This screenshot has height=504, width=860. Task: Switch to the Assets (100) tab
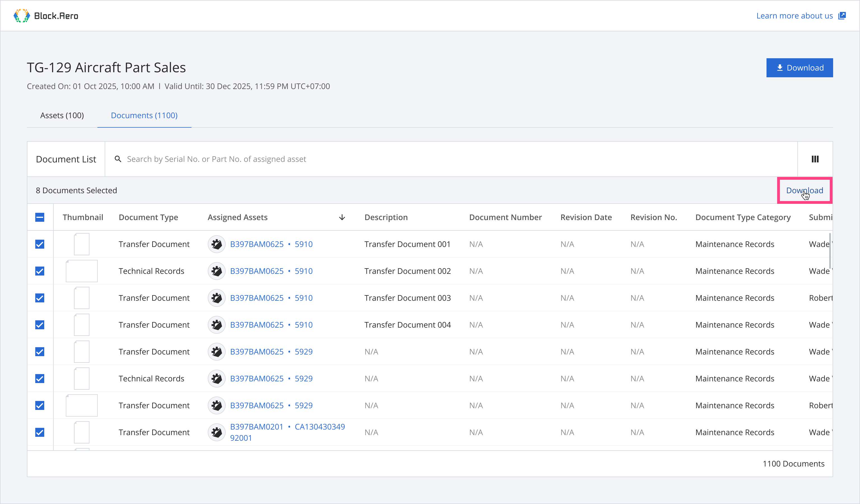point(62,115)
